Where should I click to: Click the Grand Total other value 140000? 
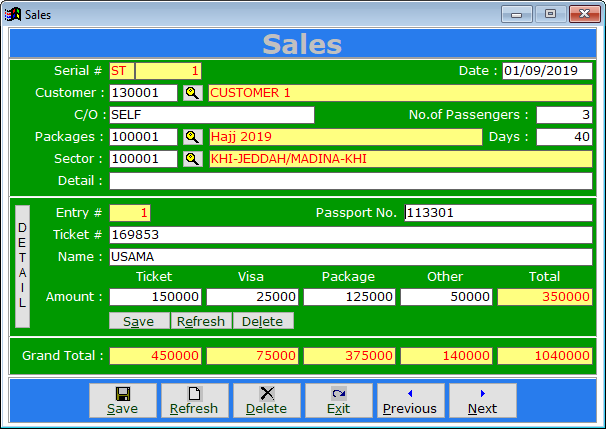pyautogui.click(x=446, y=356)
